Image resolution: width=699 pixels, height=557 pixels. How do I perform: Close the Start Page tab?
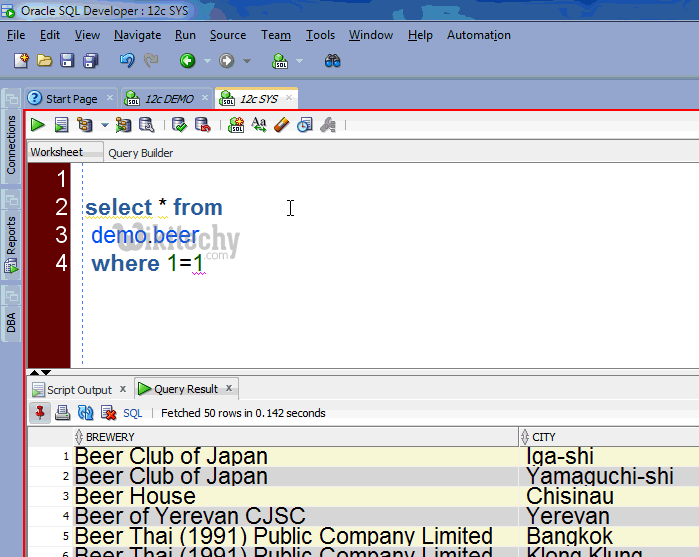[x=110, y=99]
